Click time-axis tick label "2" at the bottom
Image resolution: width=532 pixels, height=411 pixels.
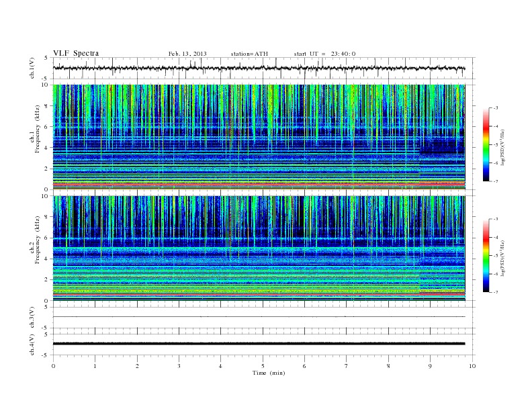137,366
